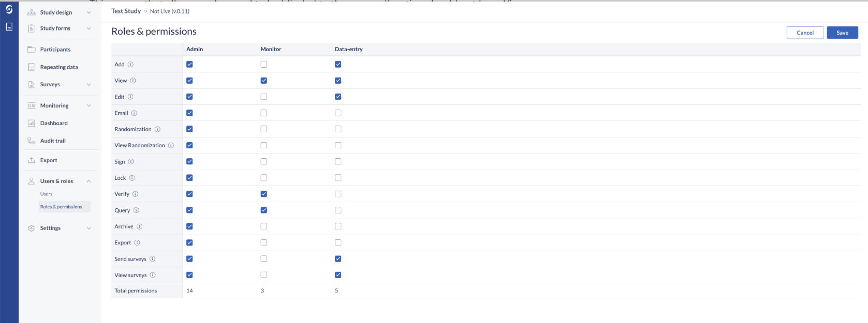Expand the Monitoring chevron
This screenshot has width=868, height=323.
click(89, 105)
